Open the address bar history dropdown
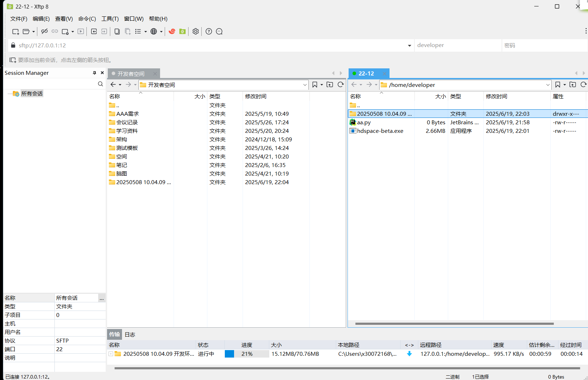 (x=409, y=45)
